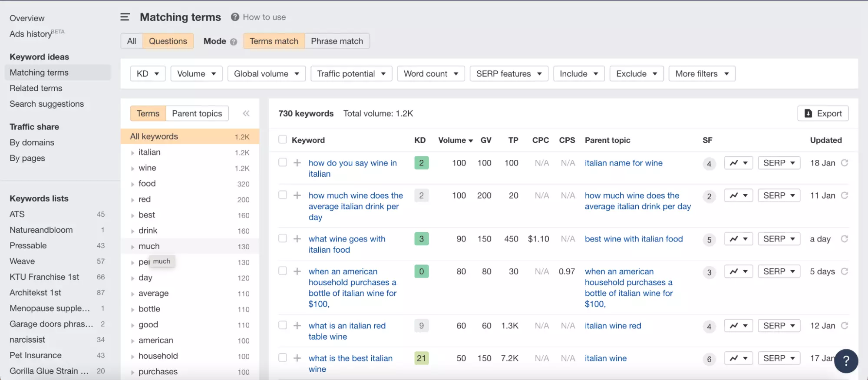Open the Global volume filter dropdown

coord(266,74)
